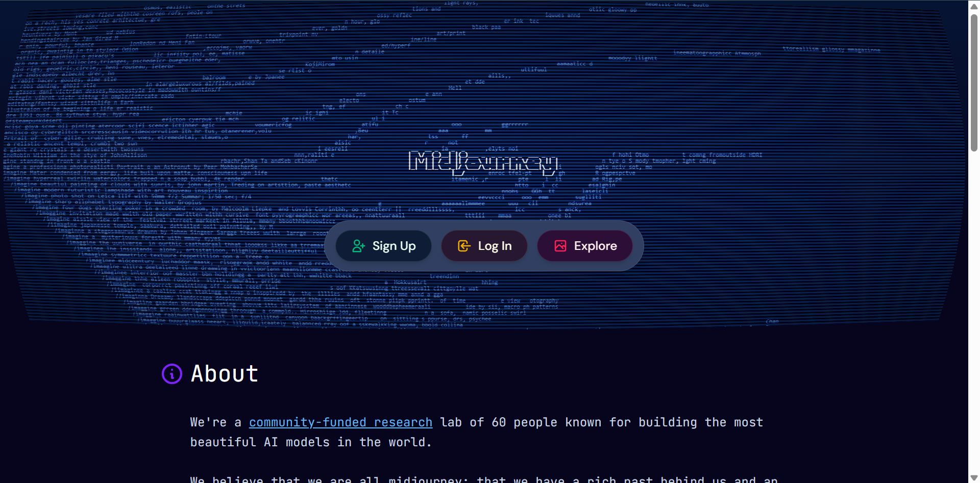Click the scrollbar down arrow
Viewport: 980px width, 483px height.
click(974, 478)
